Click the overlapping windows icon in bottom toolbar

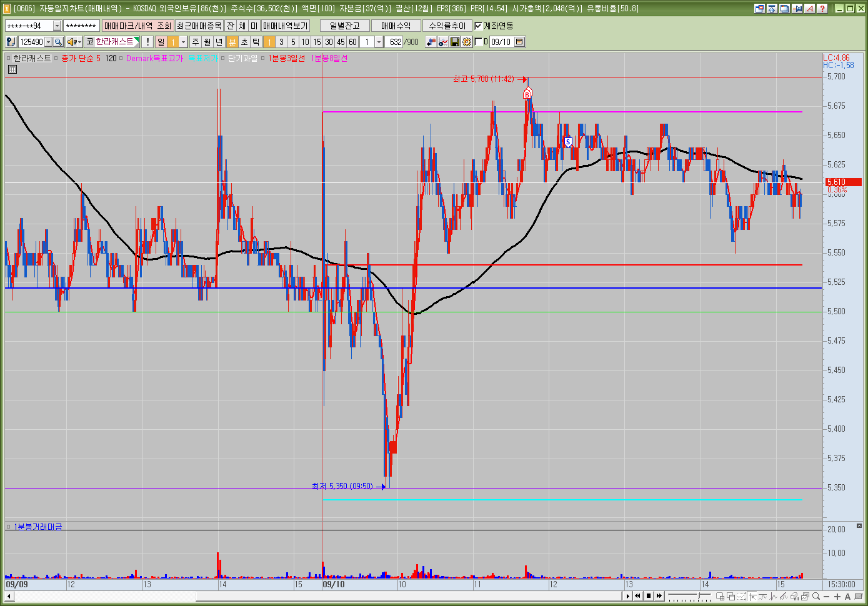coord(731,597)
